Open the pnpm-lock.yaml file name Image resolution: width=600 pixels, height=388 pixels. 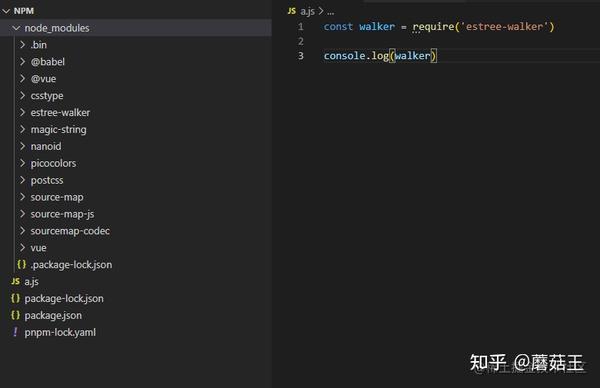pyautogui.click(x=60, y=333)
